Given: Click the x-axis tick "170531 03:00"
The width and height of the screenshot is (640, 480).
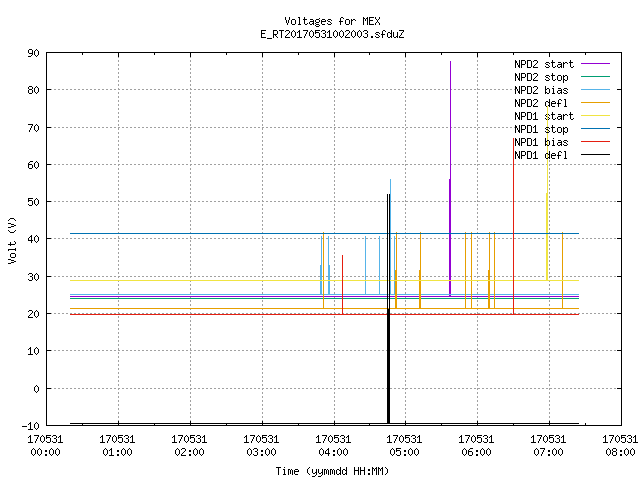Looking at the screenshot, I should coord(261,446).
